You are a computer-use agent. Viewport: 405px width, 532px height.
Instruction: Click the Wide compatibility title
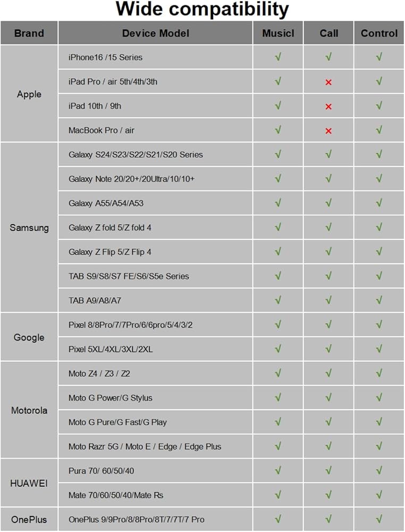click(203, 9)
